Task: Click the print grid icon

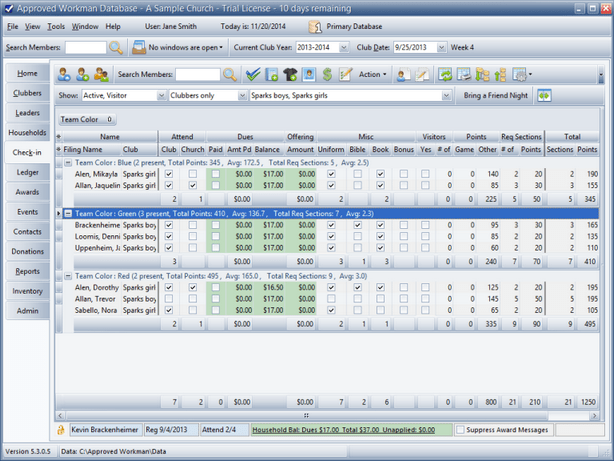Action: 464,74
